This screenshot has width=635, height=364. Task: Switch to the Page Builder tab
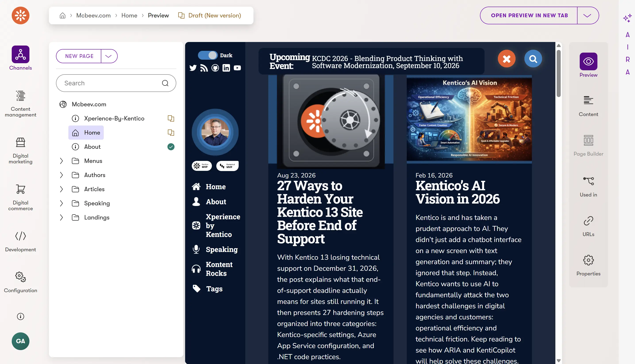click(588, 145)
